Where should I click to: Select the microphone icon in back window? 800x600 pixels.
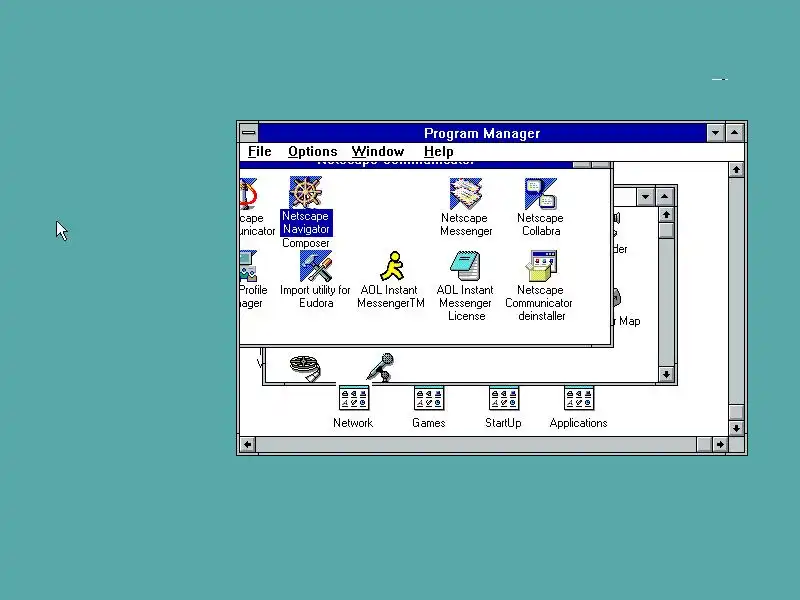point(381,367)
